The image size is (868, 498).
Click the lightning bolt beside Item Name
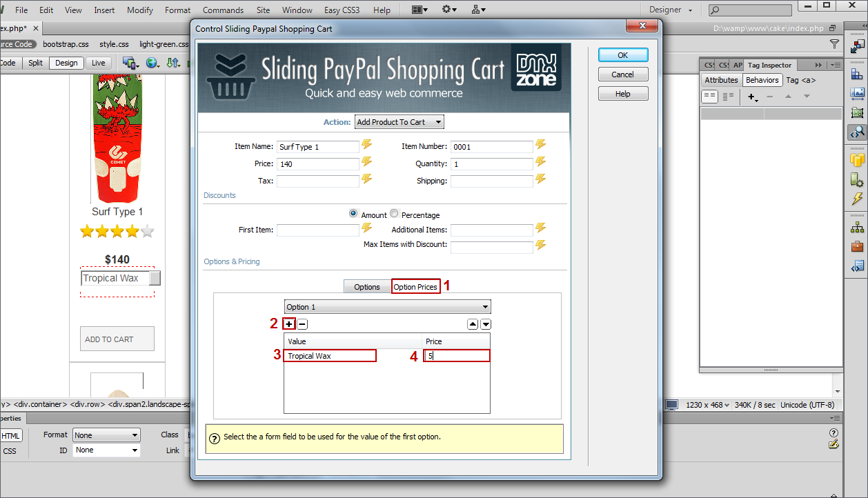point(367,144)
